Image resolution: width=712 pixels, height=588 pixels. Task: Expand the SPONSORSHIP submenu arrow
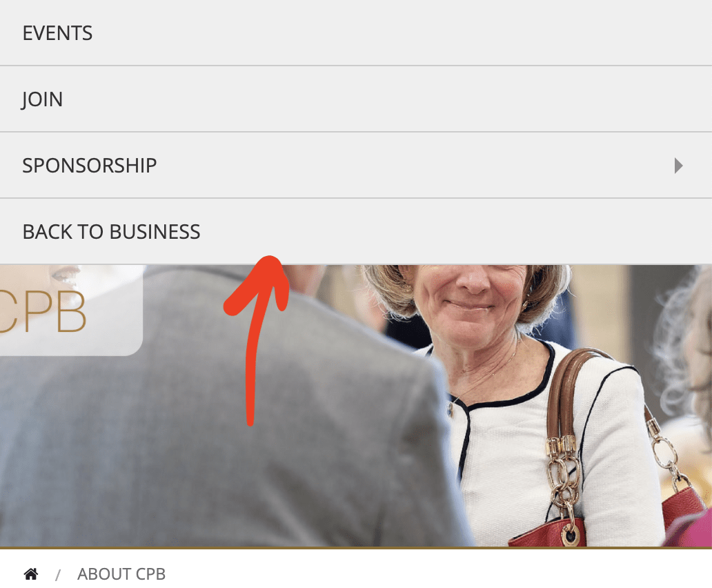click(678, 166)
